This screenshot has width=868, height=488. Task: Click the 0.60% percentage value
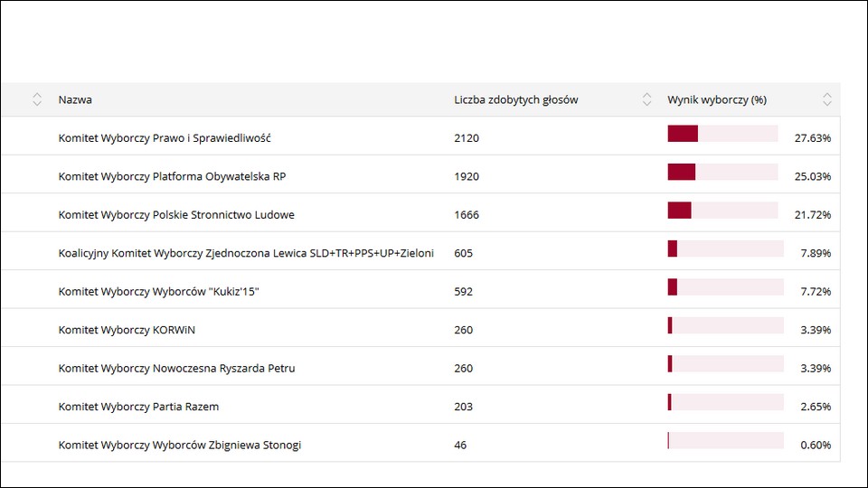pos(816,445)
